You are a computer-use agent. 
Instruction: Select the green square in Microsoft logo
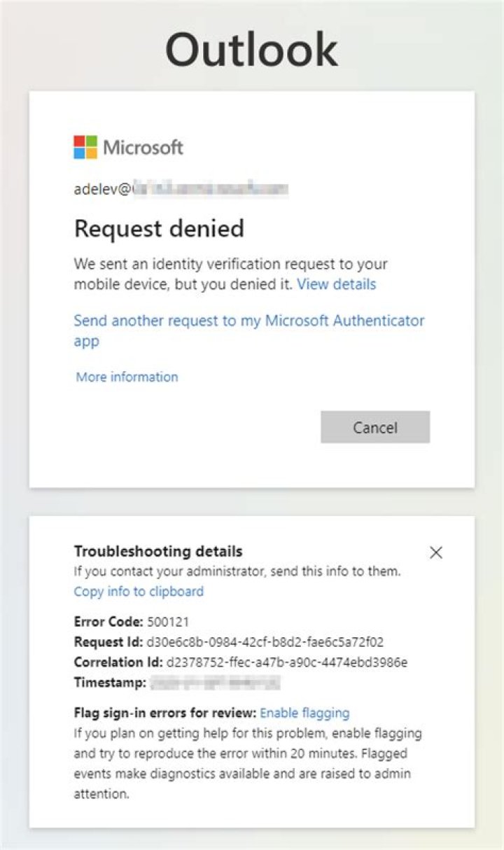(x=91, y=142)
